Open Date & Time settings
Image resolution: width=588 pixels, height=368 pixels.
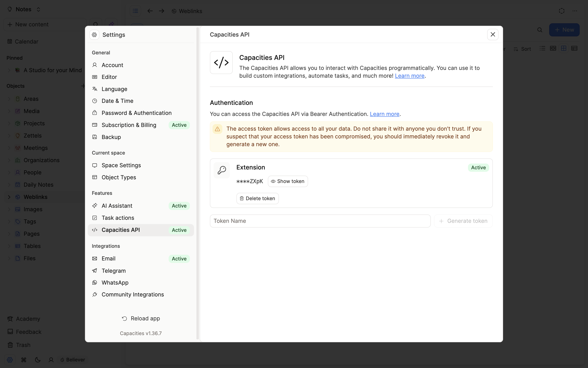click(x=141, y=101)
